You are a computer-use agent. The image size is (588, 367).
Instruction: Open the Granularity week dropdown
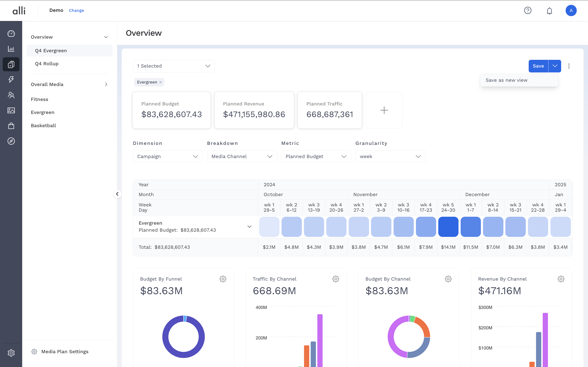[x=390, y=157]
